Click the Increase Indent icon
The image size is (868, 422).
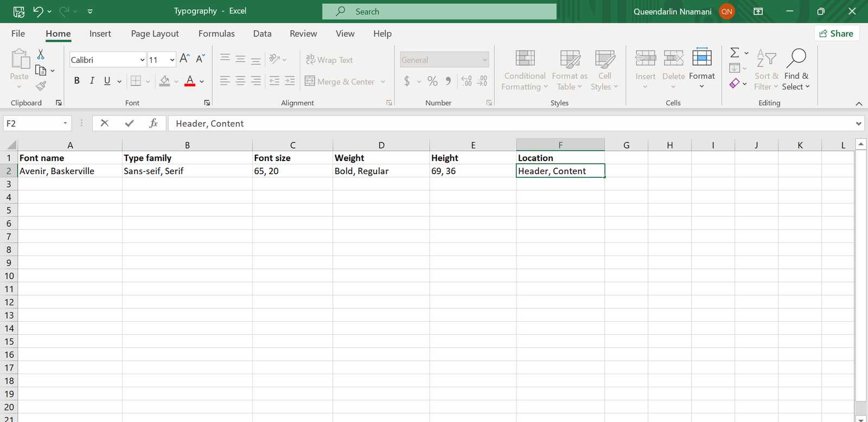point(290,81)
